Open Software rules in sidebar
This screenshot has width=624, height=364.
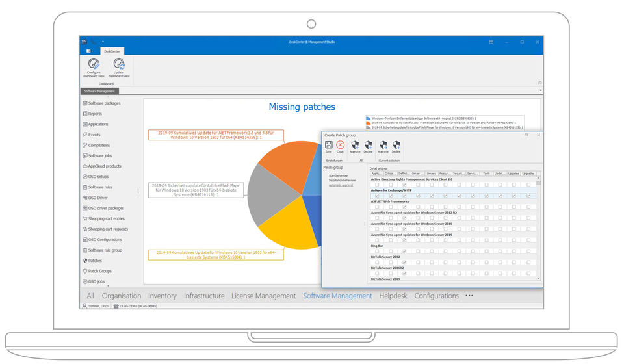[97, 187]
